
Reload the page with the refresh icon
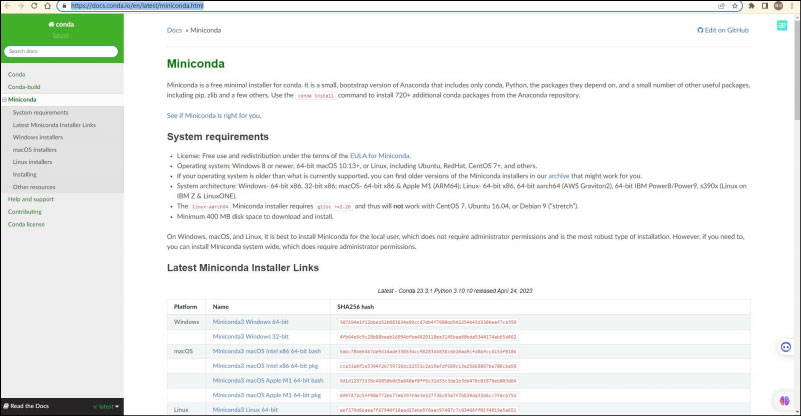pos(34,6)
